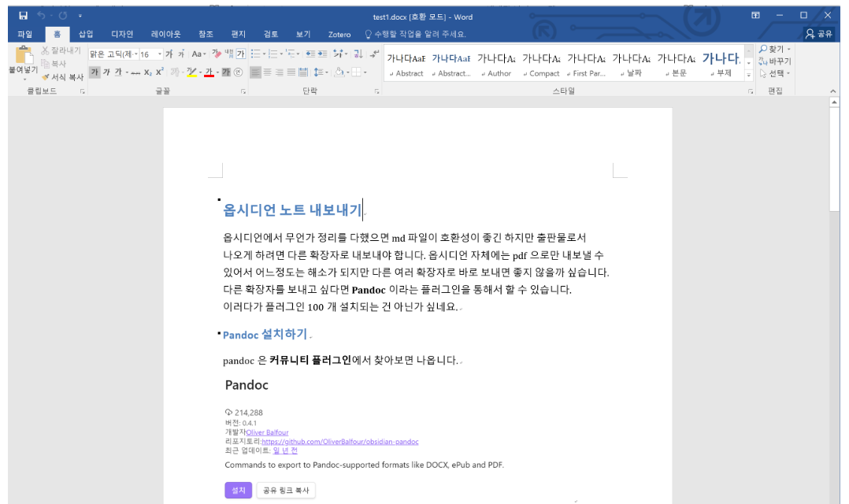The image size is (849, 504).
Task: Expand the styles gallery with the more arrow
Action: point(749,76)
